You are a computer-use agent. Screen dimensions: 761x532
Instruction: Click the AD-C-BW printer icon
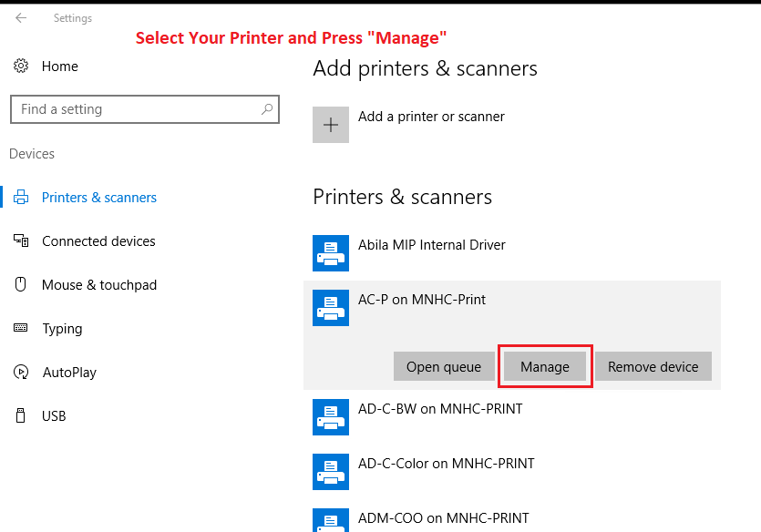click(x=331, y=417)
